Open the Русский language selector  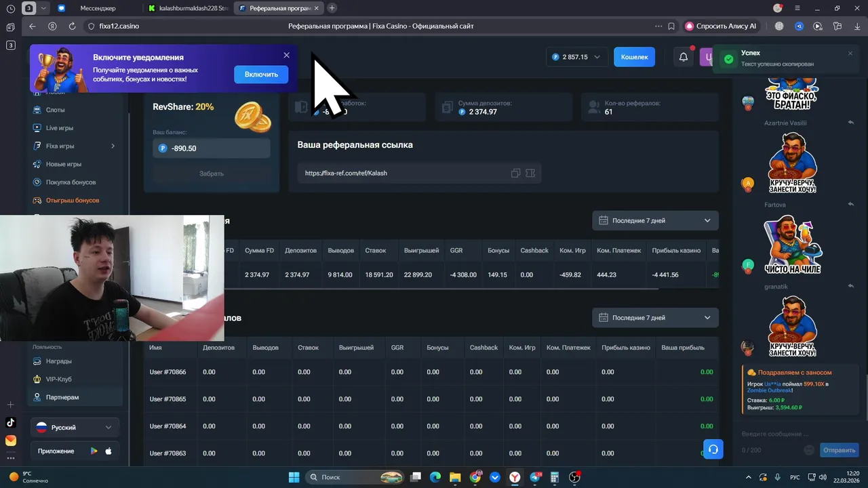[75, 428]
